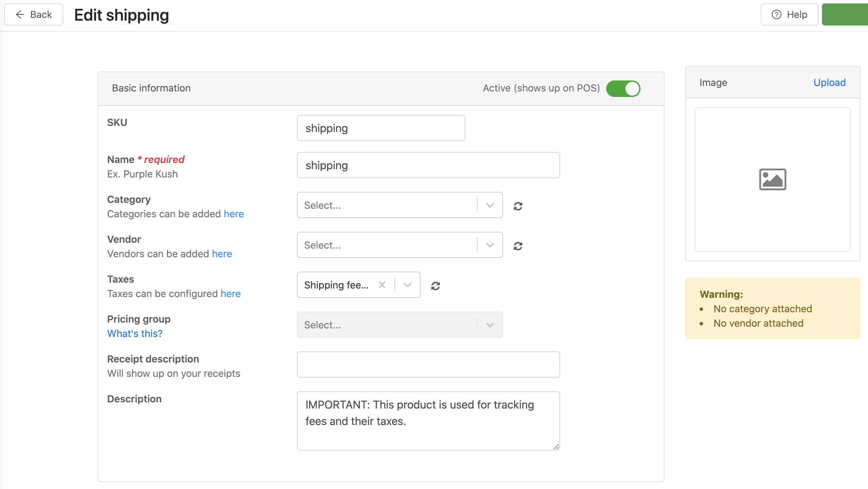Expand the Category dropdown
The image size is (868, 489).
tap(490, 205)
